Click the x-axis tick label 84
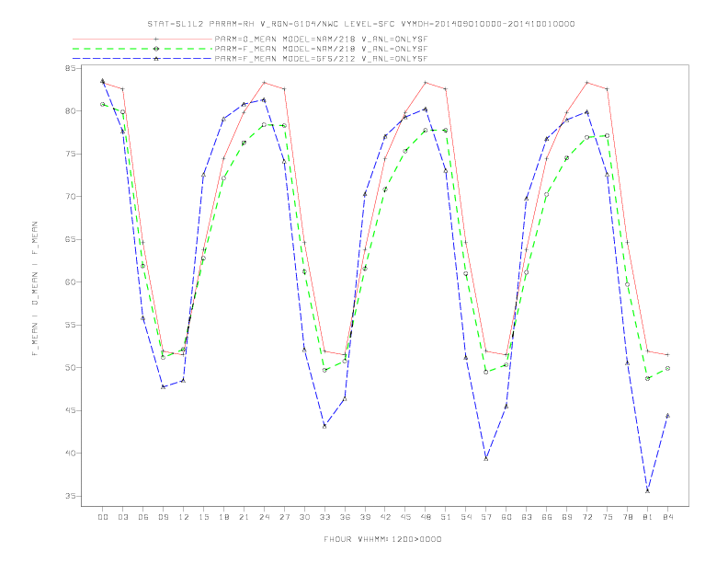 (x=667, y=517)
